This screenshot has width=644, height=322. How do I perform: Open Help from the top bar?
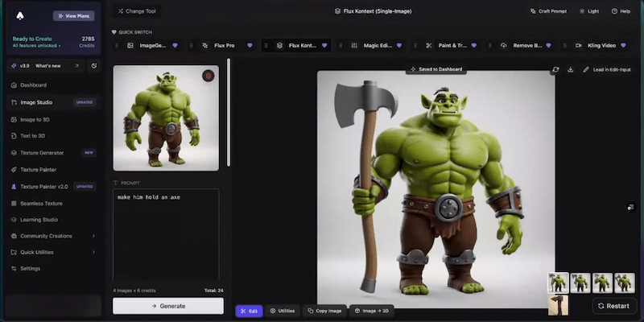coord(621,11)
